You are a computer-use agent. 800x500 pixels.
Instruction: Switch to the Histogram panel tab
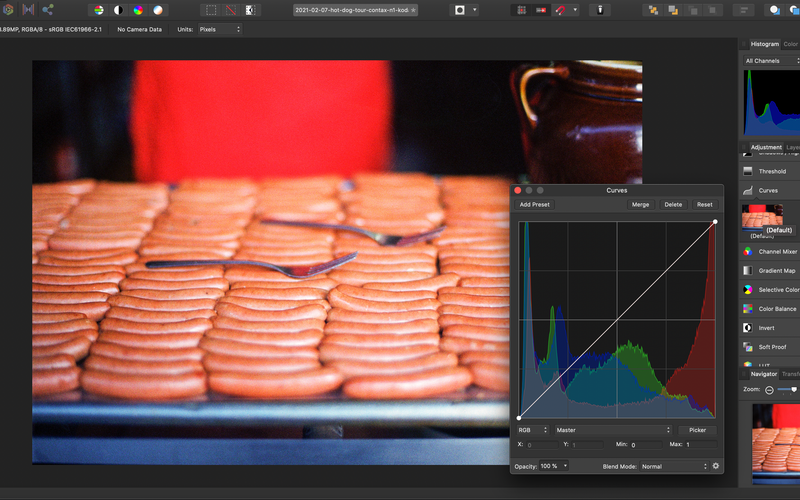[x=764, y=44]
